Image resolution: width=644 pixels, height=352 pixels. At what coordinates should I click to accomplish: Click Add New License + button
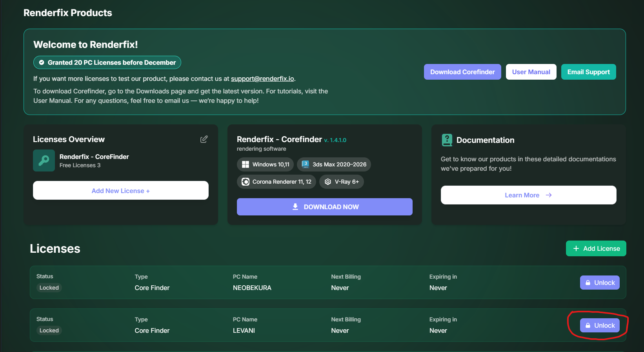pyautogui.click(x=121, y=191)
